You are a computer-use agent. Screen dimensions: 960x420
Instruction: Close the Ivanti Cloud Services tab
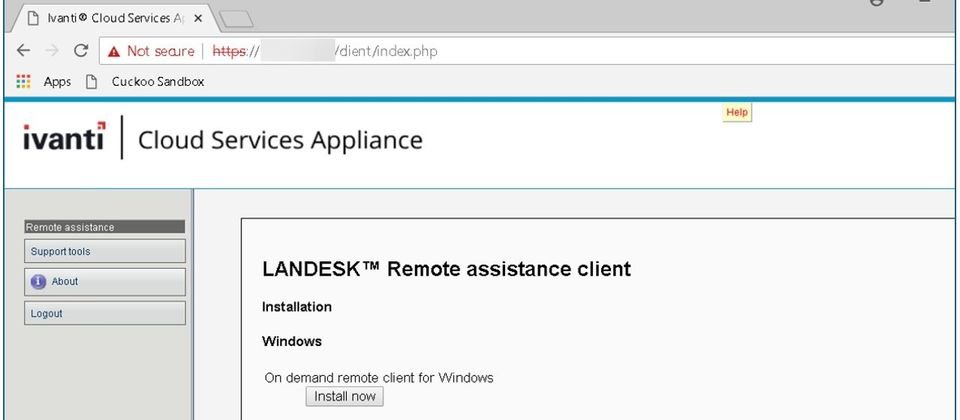[x=198, y=18]
